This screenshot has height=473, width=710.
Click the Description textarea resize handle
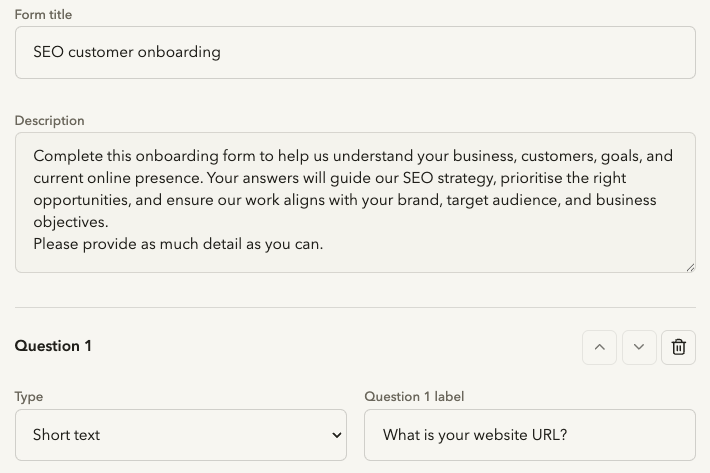click(x=690, y=268)
